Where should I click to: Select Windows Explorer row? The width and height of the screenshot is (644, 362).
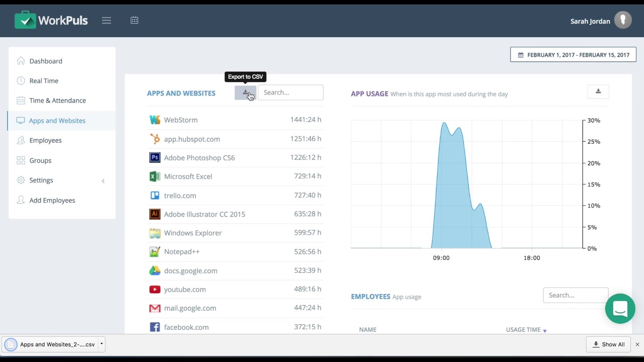tap(235, 233)
